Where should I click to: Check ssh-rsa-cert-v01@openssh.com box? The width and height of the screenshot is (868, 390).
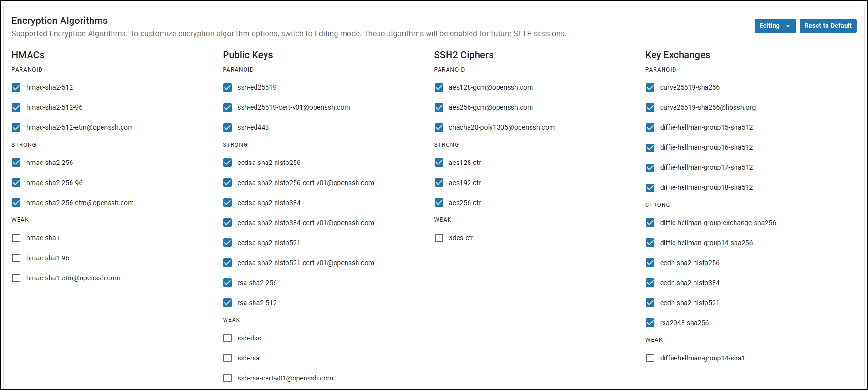click(227, 378)
